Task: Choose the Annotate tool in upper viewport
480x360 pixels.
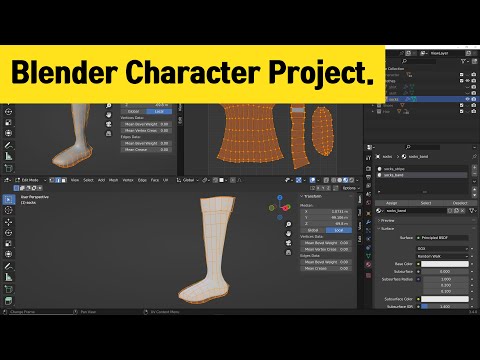Action: 9,145
